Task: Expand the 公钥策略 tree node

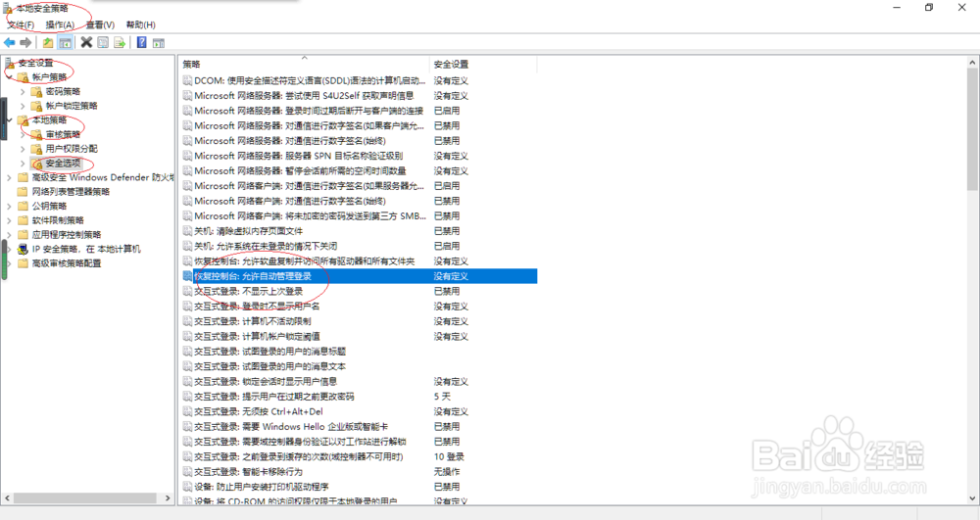Action: pos(10,206)
